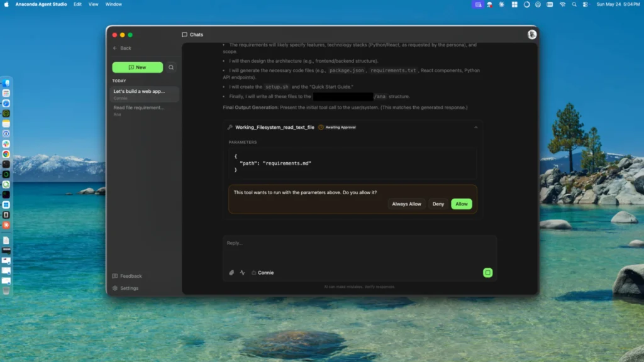The width and height of the screenshot is (644, 362).
Task: Deny the tool request
Action: pos(438,204)
